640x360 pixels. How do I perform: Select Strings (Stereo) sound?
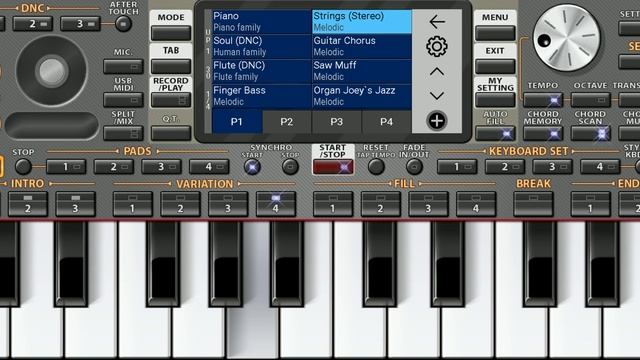[x=362, y=22]
